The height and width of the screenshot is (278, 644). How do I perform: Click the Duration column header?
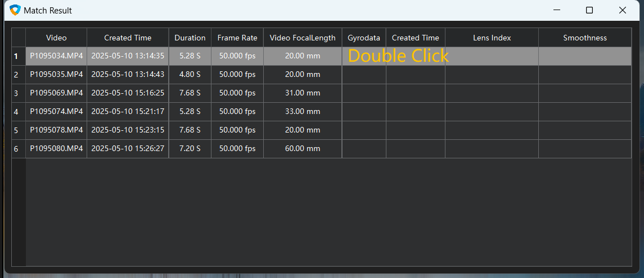190,38
